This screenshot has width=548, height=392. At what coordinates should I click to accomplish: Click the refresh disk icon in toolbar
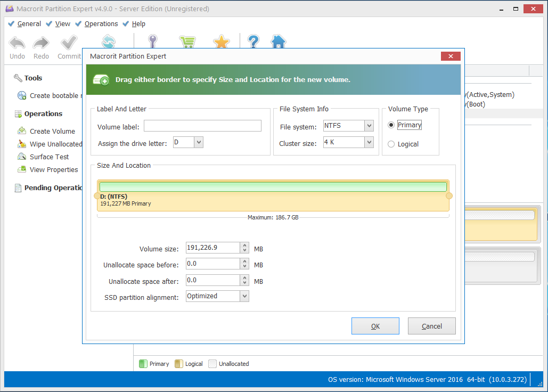(108, 41)
